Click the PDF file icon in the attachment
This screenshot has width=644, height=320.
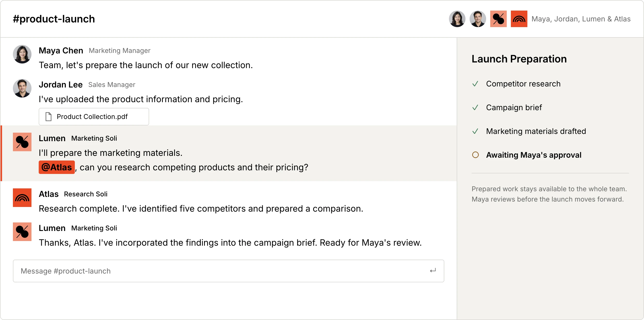coord(49,117)
